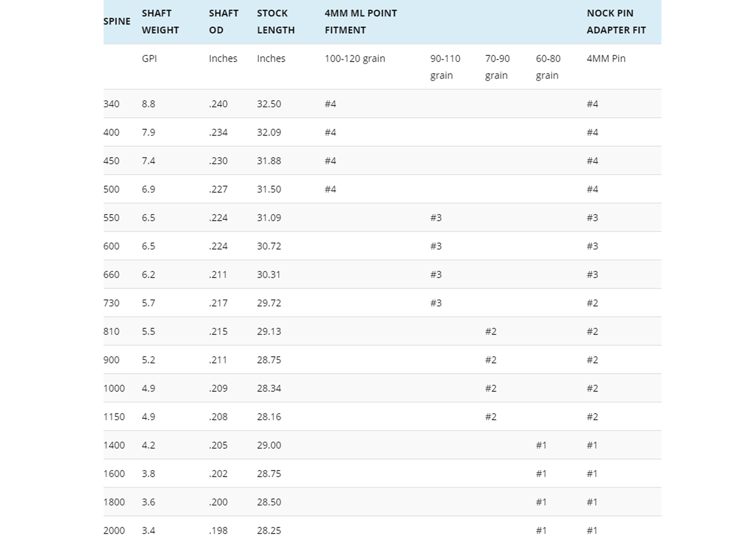Click the NOCK PIN ADAPTER FIT header

pyautogui.click(x=616, y=21)
